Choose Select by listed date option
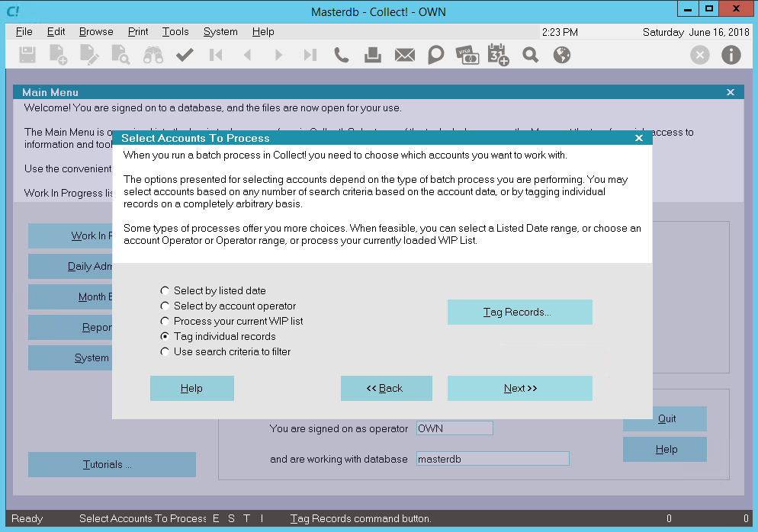Viewport: 758px width, 532px height. (214, 290)
